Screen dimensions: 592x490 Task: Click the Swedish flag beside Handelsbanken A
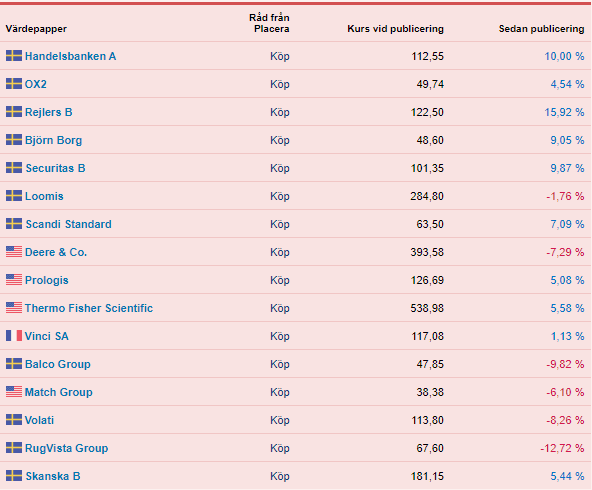pyautogui.click(x=14, y=56)
